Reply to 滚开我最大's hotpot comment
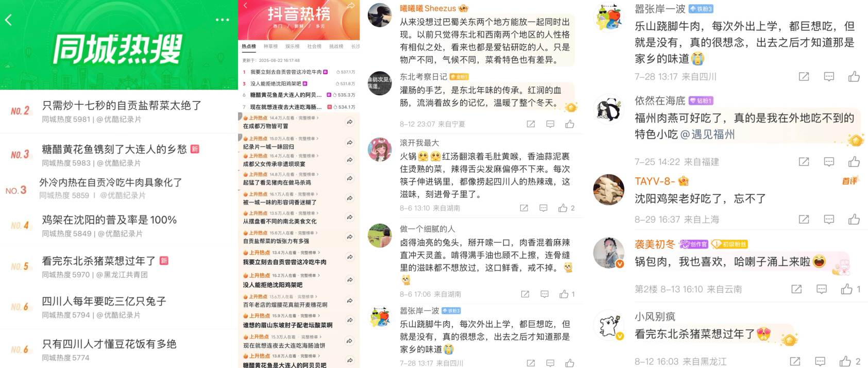The height and width of the screenshot is (368, 868). (543, 208)
